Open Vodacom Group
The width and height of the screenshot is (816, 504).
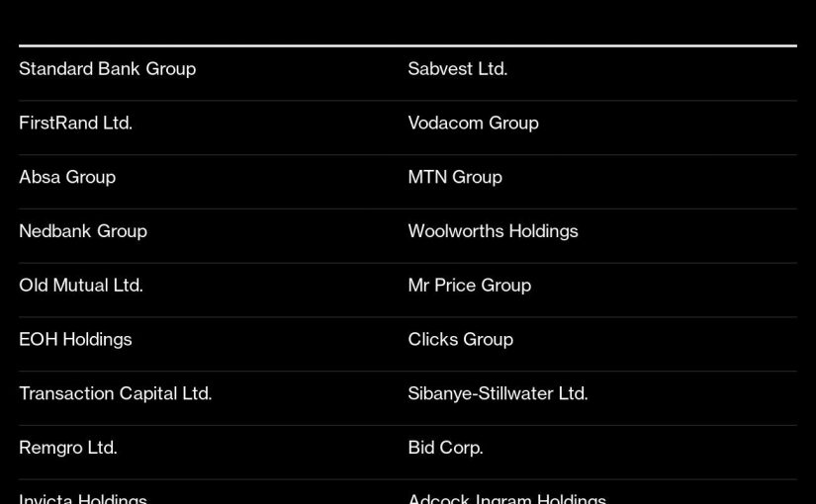(473, 124)
